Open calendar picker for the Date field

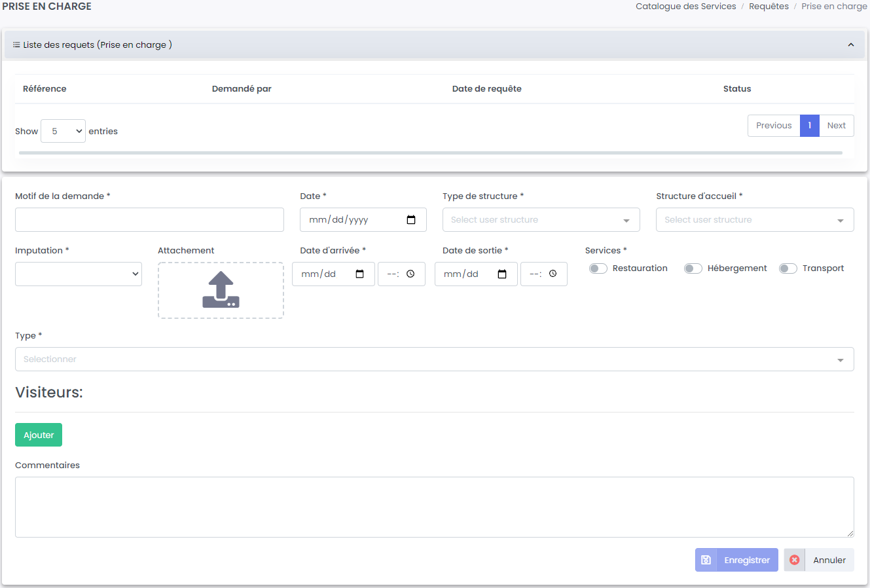pyautogui.click(x=411, y=220)
